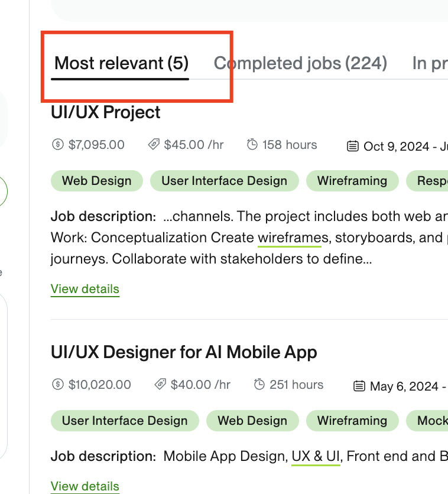This screenshot has height=494, width=448.
Task: View details of UI/UX Project job
Action: pos(85,289)
